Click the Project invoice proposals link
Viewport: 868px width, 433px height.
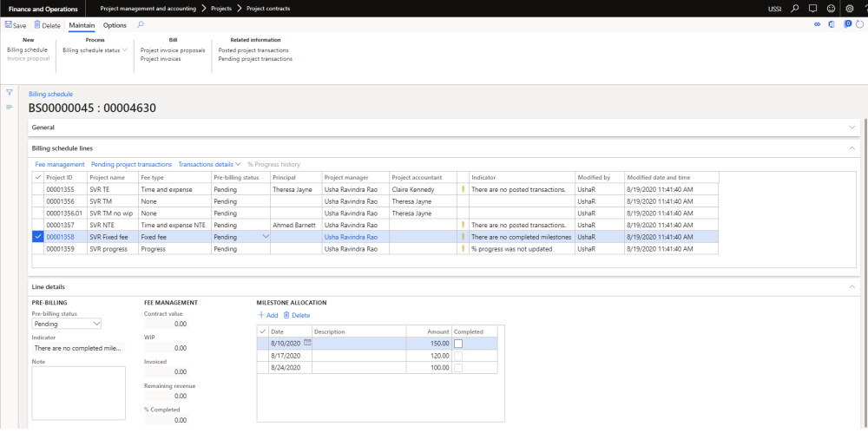(173, 50)
